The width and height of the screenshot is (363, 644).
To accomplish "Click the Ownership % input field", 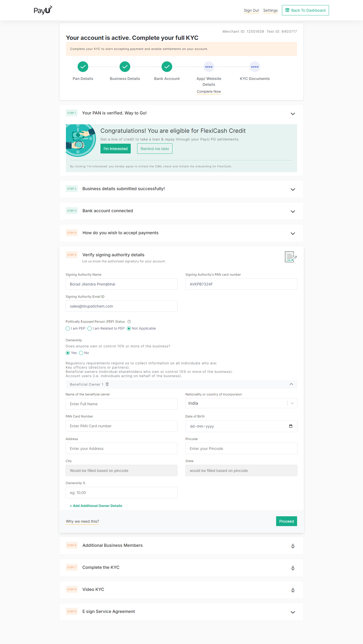I will (121, 493).
